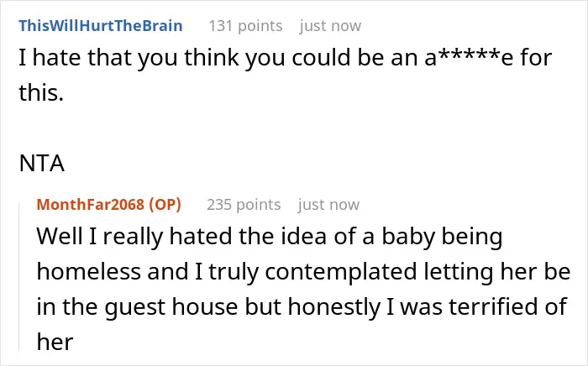Click 'honestly' in the OP reply
Viewport: 588px width, 366px height.
pyautogui.click(x=334, y=307)
